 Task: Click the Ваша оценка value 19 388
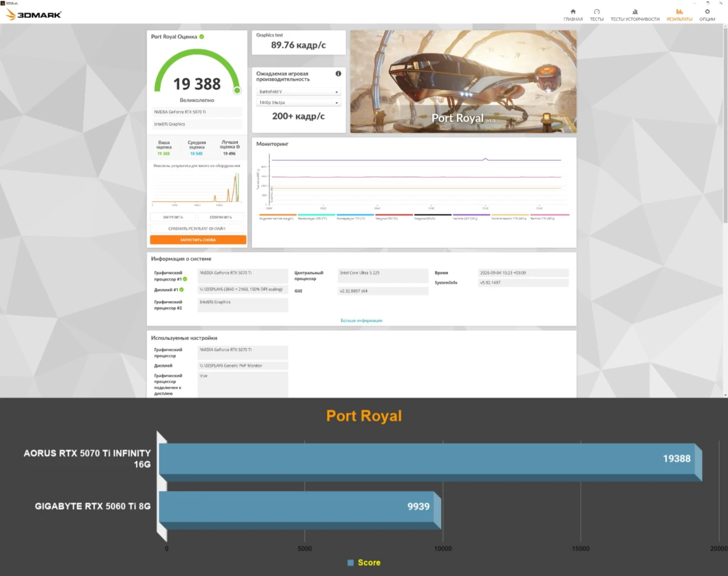[x=164, y=154]
